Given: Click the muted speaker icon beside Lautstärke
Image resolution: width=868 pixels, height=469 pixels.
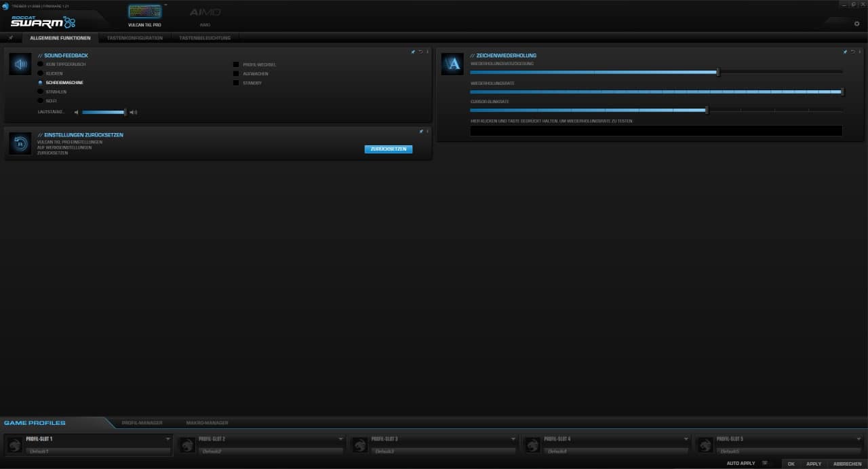Looking at the screenshot, I should coord(77,112).
